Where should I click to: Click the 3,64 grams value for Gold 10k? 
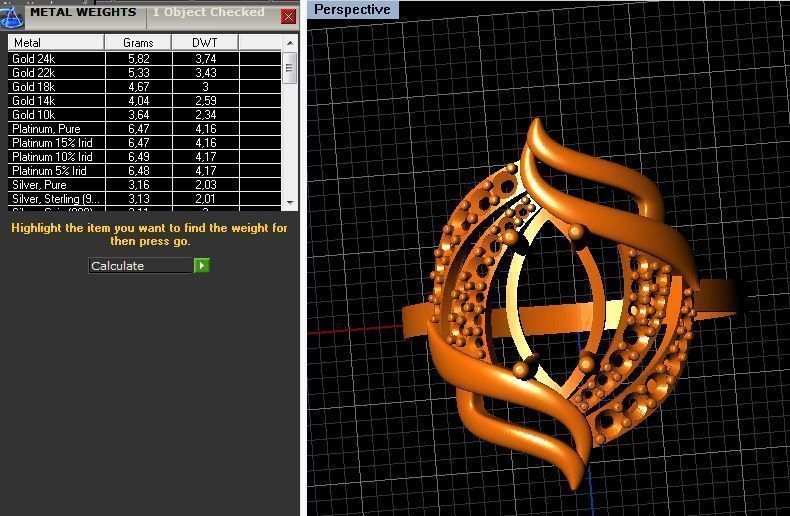tap(139, 115)
